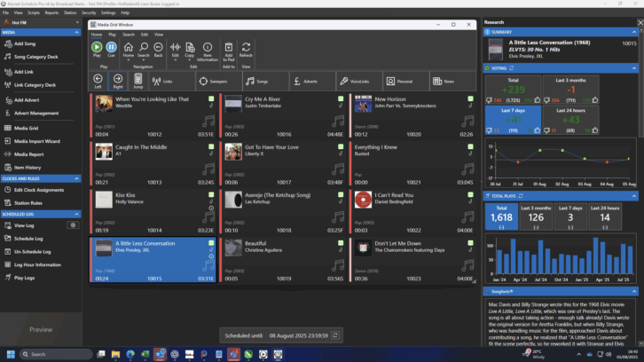Open the Search magnifier in ribbon
The image size is (644, 362).
[x=144, y=48]
